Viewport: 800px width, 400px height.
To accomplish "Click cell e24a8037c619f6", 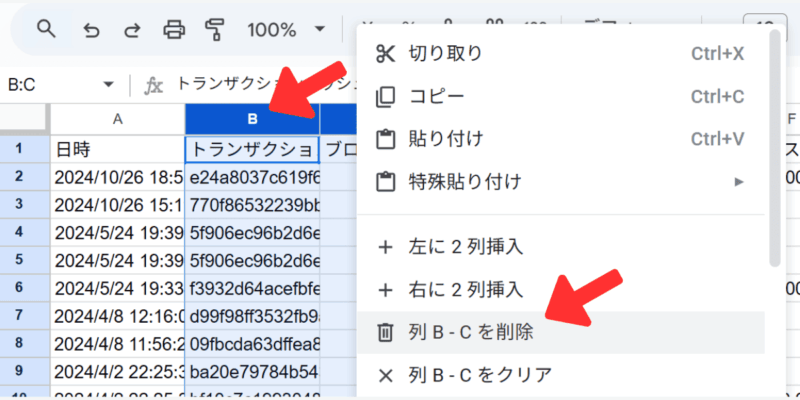I will 253,177.
